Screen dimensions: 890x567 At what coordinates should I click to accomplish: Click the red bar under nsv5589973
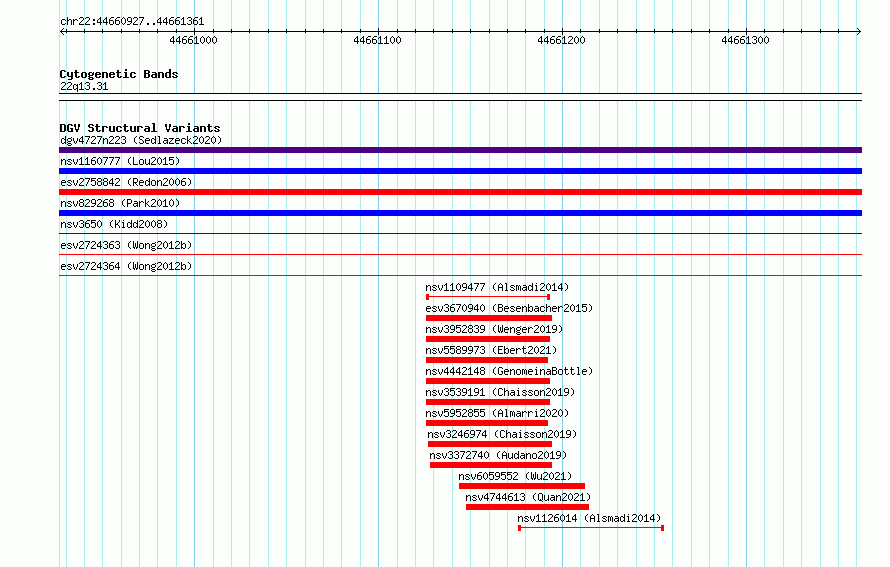pyautogui.click(x=487, y=360)
